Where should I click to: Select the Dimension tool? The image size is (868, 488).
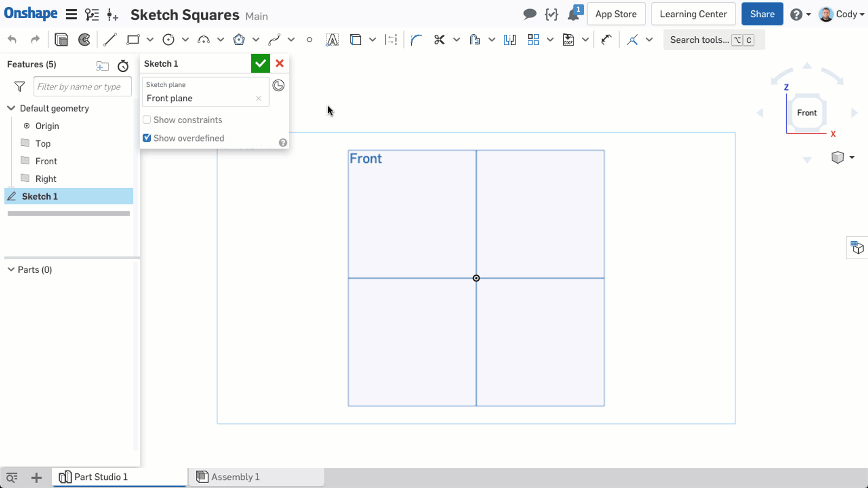pos(391,40)
